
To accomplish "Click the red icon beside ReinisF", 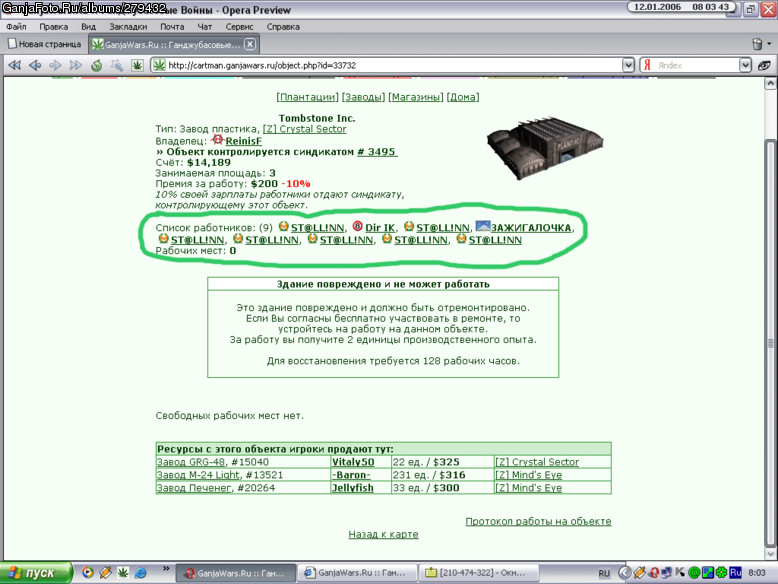I will pyautogui.click(x=217, y=140).
